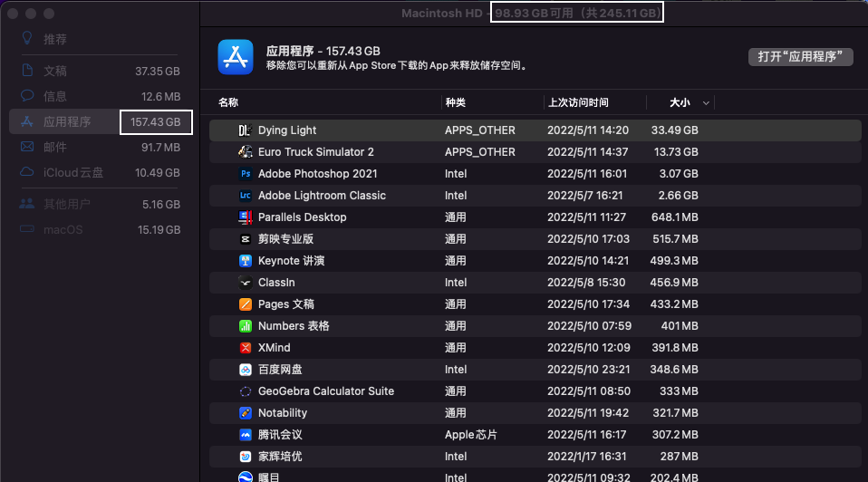
Task: Open 文稿 category in sidebar
Action: [55, 71]
